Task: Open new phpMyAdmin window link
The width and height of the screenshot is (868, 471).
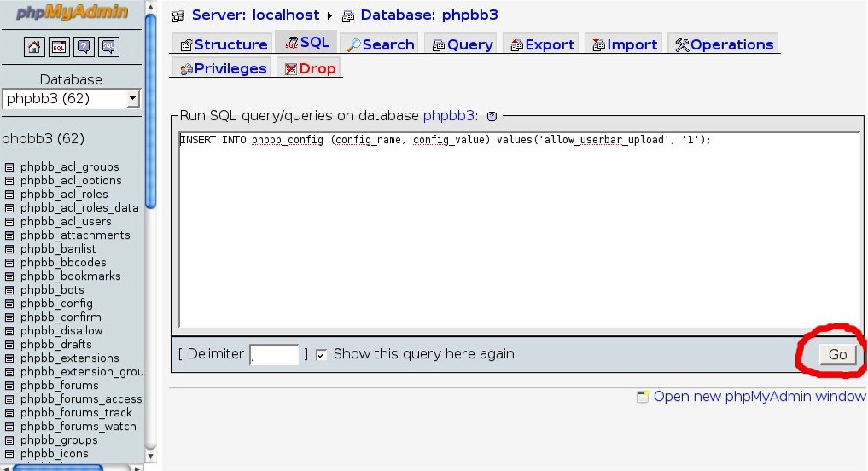Action: click(x=759, y=396)
